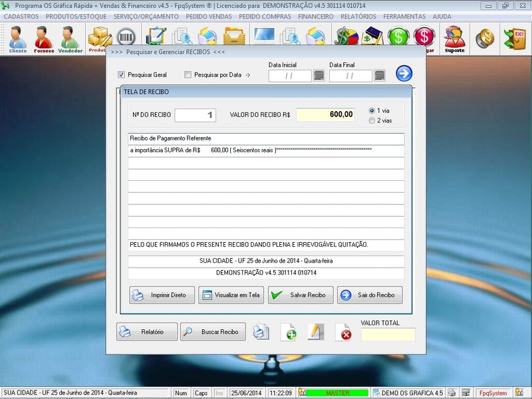Click the Visualizar em Tela button
Screen dimensions: 532x399
[231, 295]
